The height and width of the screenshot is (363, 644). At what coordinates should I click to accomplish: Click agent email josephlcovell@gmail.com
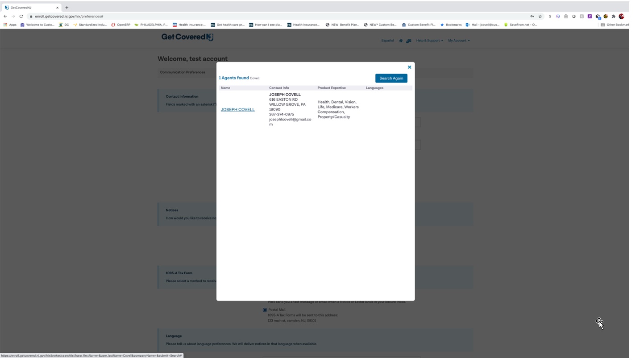(290, 122)
